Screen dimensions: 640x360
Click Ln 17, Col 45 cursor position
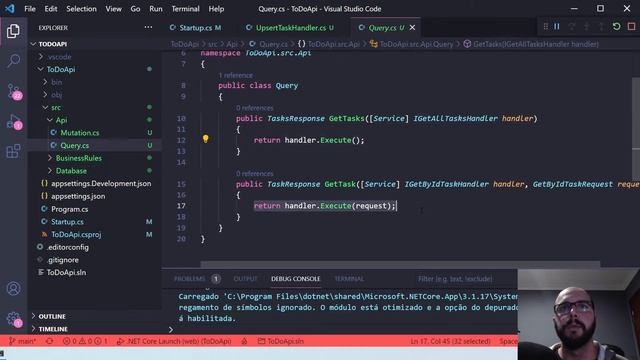coord(451,341)
